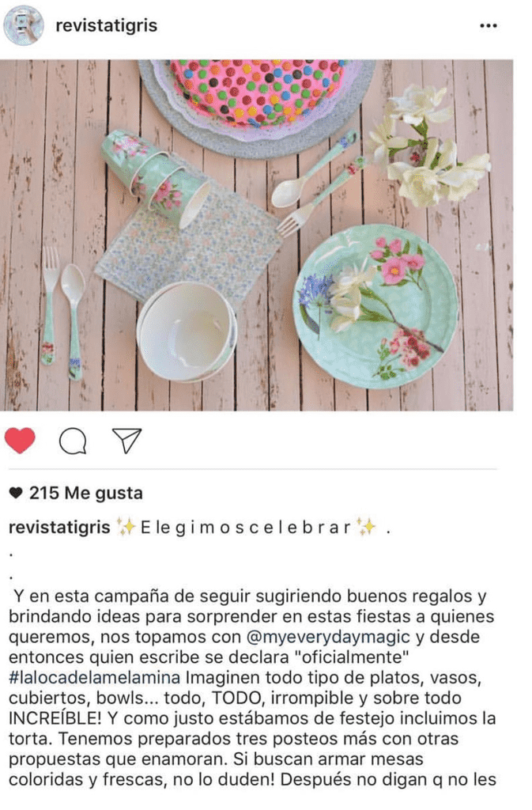The width and height of the screenshot is (532, 810).
Task: Tap the caption paragraph text body
Action: click(252, 687)
